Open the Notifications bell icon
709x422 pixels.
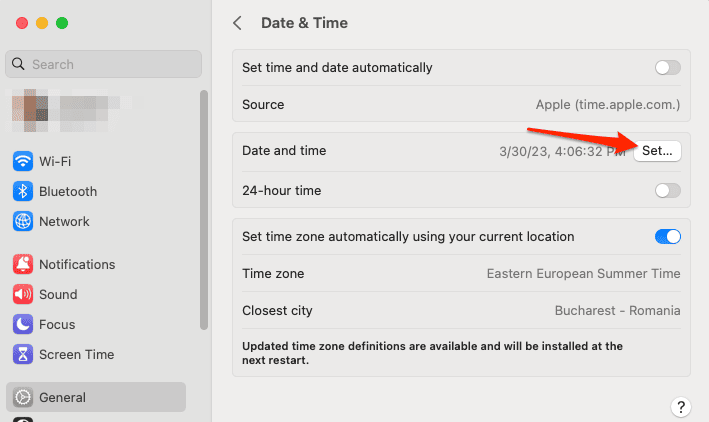click(23, 264)
